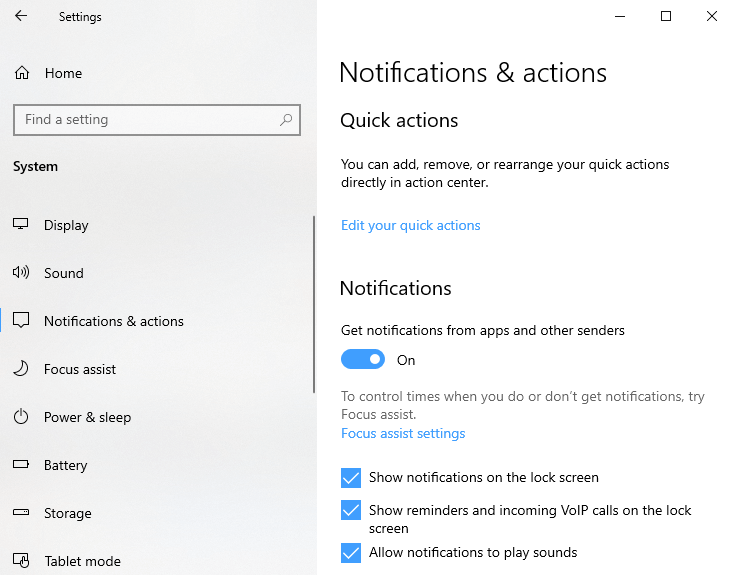
Task: Turn off Get notifications toggle switch
Action: coord(363,360)
